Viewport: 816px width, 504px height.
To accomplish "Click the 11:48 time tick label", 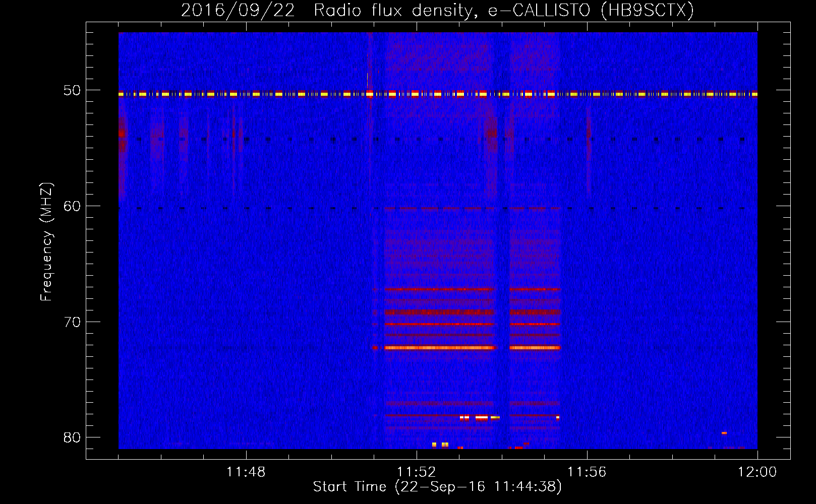I will point(246,472).
